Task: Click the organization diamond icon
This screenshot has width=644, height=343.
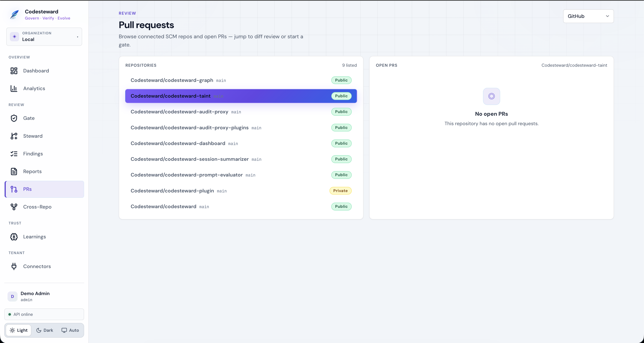Action: tap(14, 36)
